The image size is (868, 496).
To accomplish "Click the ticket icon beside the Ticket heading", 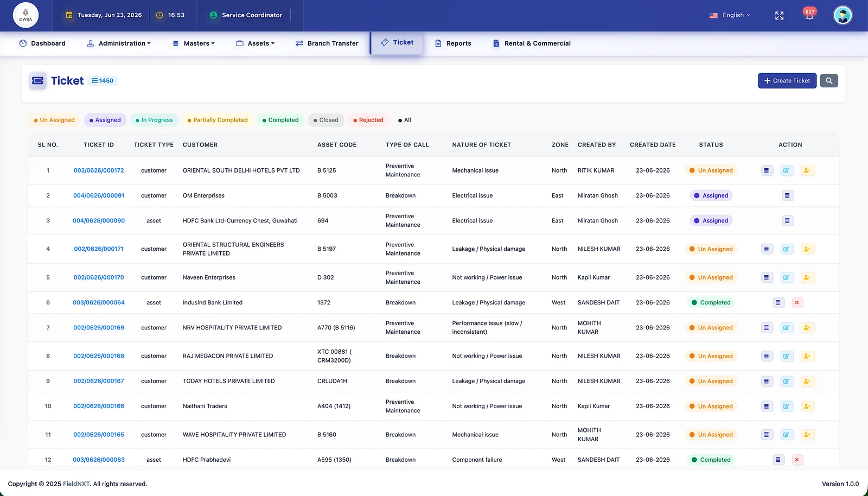I will coord(37,81).
